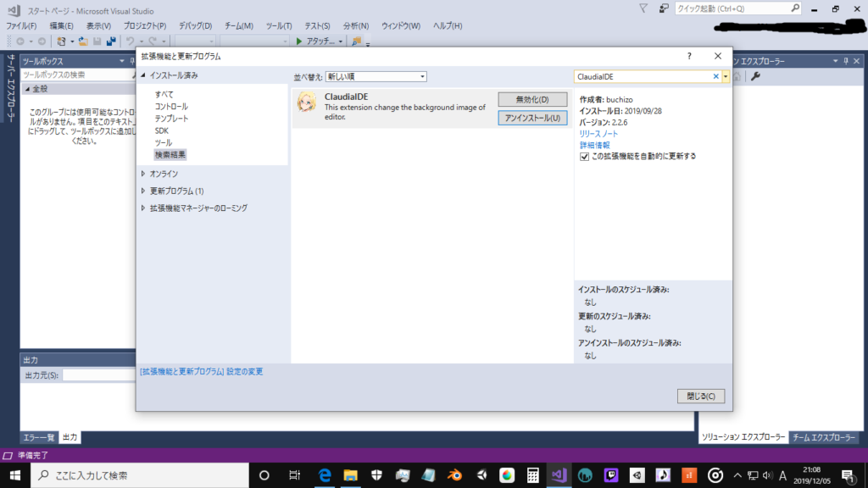
Task: Click the attach play icon
Action: coord(299,42)
